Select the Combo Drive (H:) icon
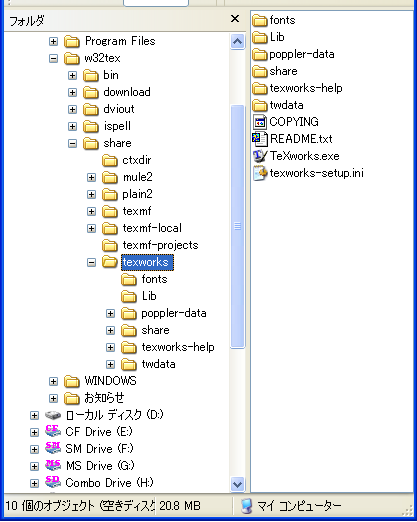This screenshot has width=417, height=522. 53,482
